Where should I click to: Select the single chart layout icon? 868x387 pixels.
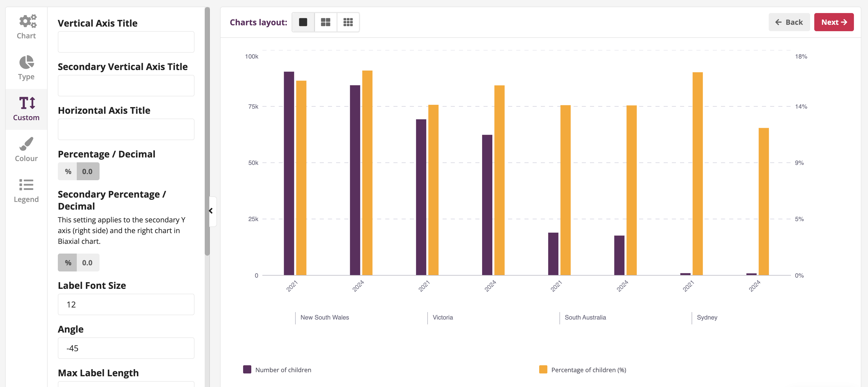pos(303,22)
